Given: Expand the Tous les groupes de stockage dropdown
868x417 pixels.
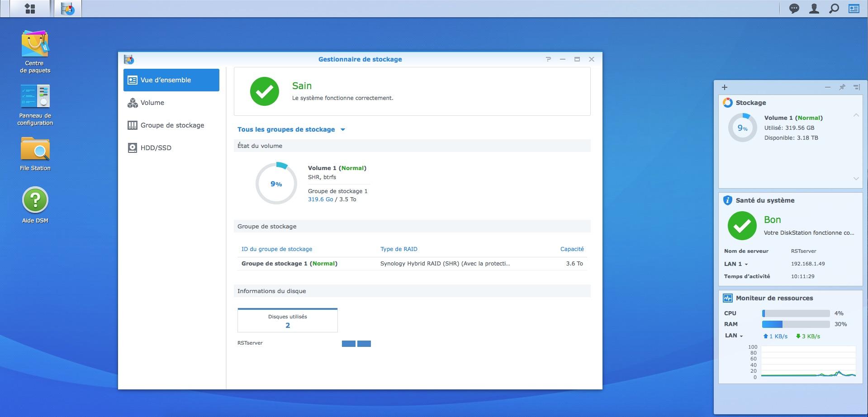Looking at the screenshot, I should tap(291, 129).
